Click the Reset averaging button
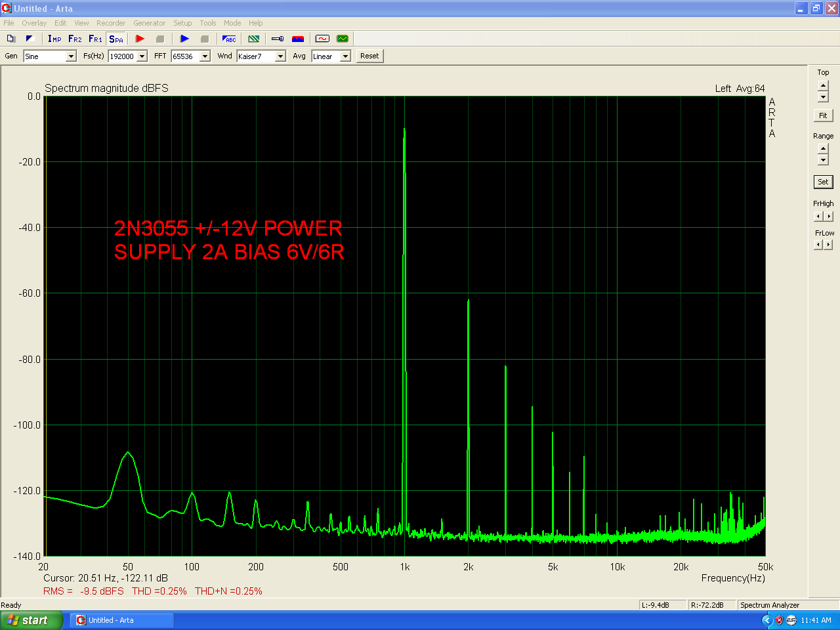Screen dimensions: 840x630 click(369, 56)
